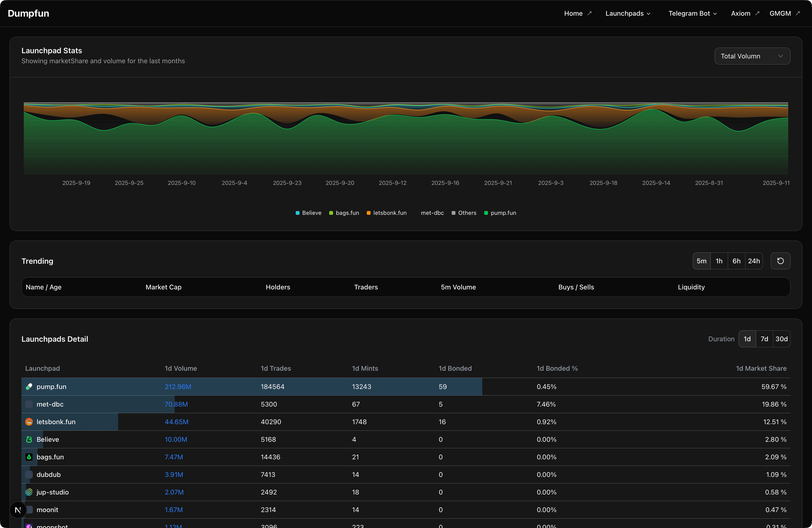Click the Dumpfun logo
Screen dimensions: 812x528
(x=28, y=13)
